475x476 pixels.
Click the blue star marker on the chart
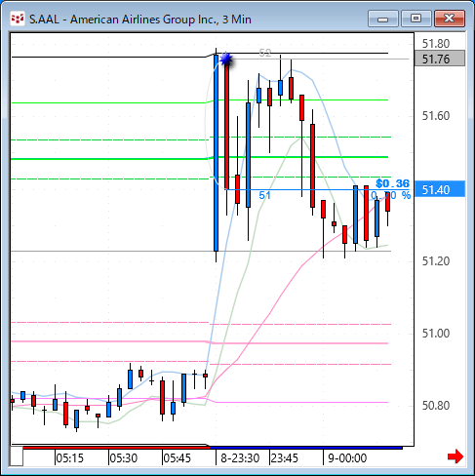click(226, 59)
